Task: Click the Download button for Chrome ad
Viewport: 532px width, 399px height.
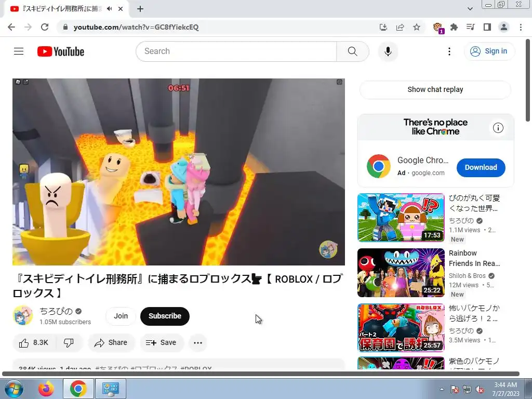Action: coord(481,168)
